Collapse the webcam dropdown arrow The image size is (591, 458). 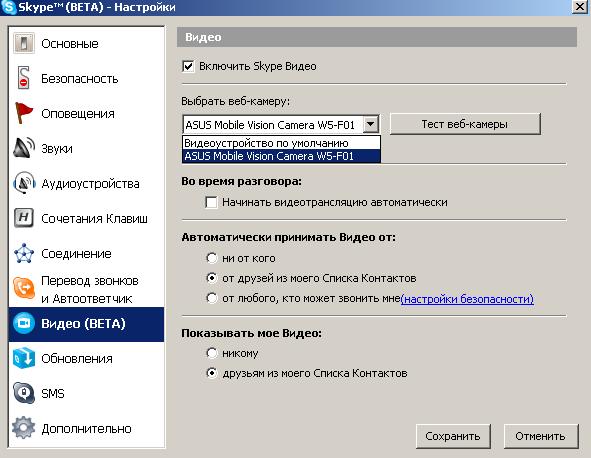[371, 124]
